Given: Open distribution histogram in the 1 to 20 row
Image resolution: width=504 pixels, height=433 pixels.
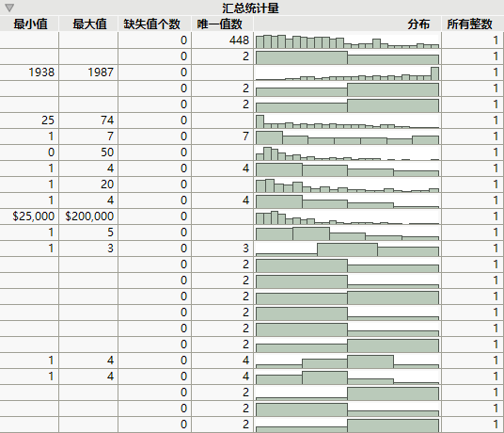Looking at the screenshot, I should point(348,184).
